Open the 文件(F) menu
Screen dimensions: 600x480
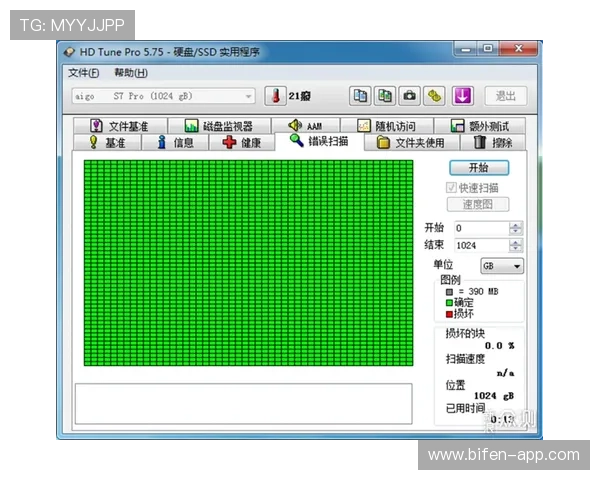tap(83, 73)
